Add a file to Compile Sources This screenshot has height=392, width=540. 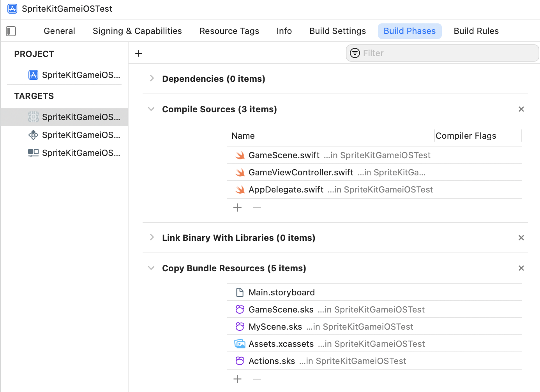point(238,208)
